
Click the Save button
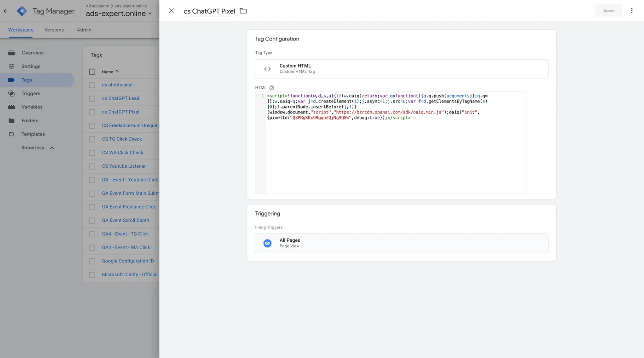coord(608,11)
